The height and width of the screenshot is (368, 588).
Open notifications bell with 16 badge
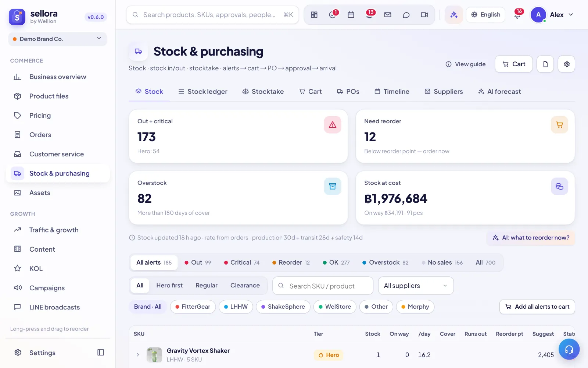tap(517, 15)
